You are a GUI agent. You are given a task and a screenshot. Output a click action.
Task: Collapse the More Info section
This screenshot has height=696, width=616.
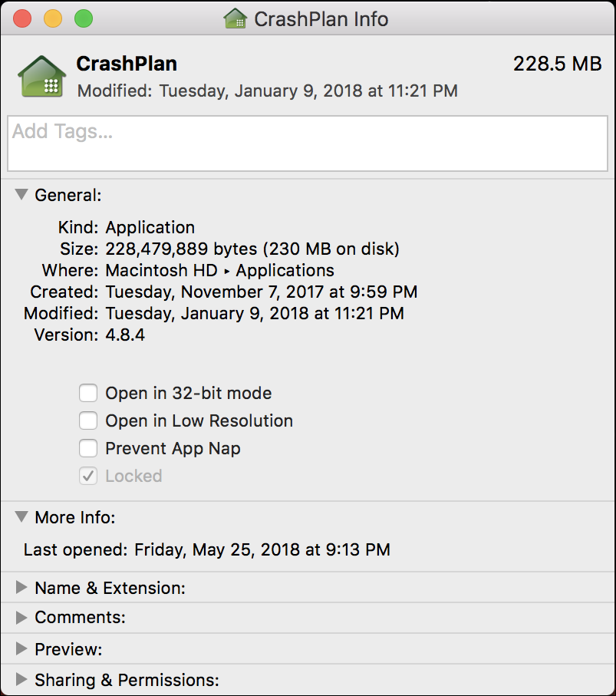pos(21,516)
